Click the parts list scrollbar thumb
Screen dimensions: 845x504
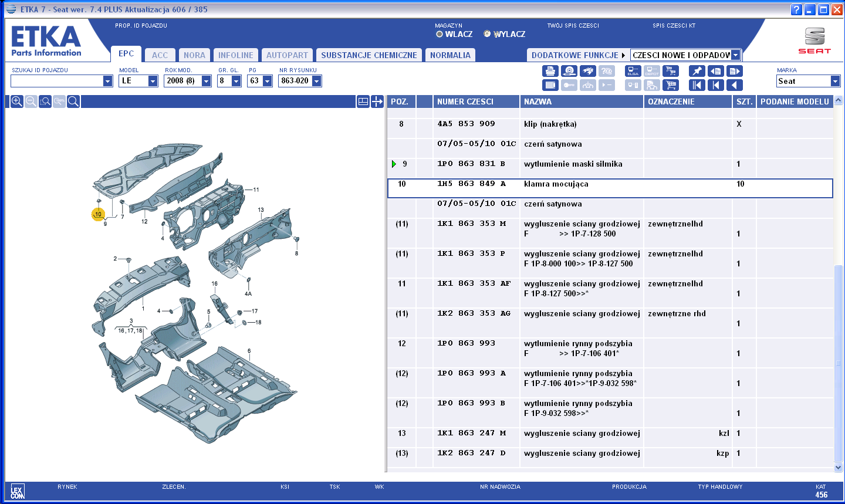tap(838, 364)
